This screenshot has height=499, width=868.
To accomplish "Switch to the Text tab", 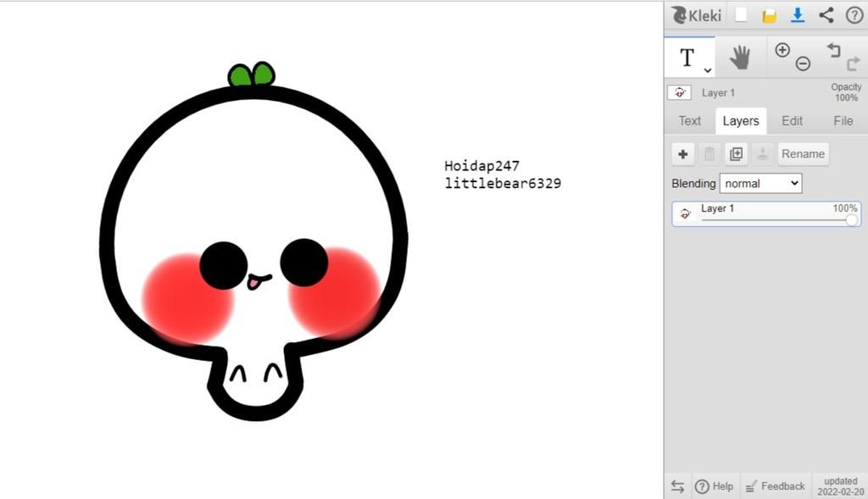I will pos(690,121).
